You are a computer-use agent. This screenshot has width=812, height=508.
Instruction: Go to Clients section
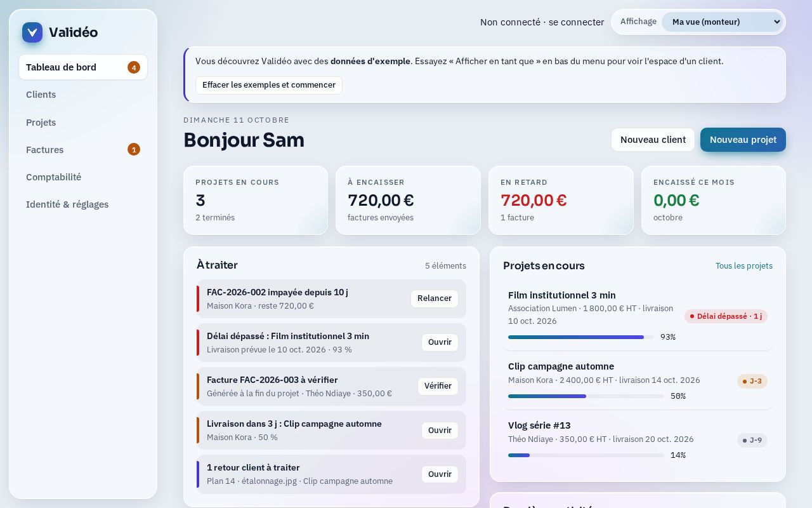click(83, 95)
